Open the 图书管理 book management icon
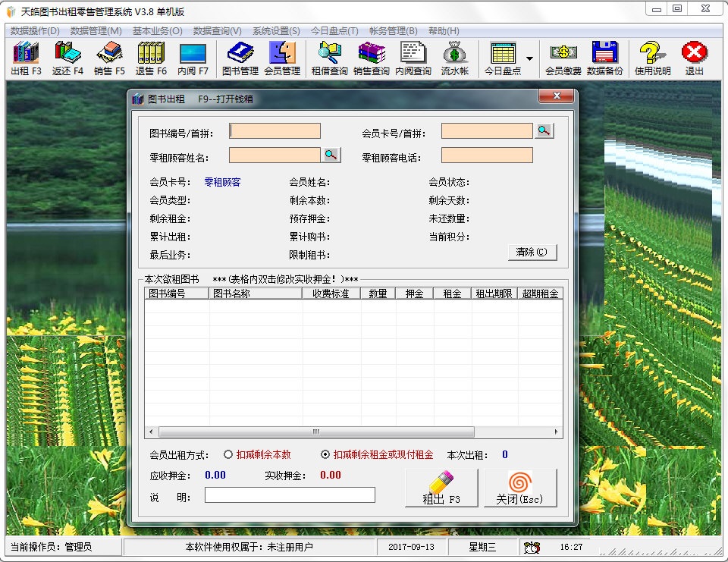 [240, 57]
